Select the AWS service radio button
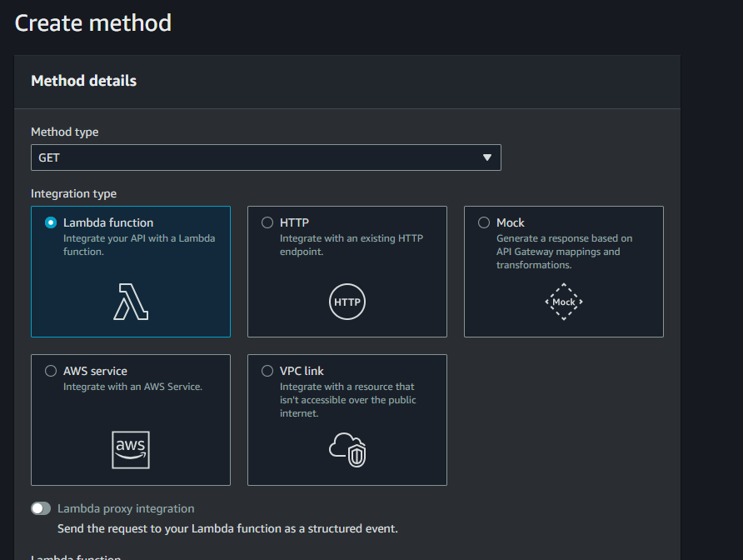The image size is (743, 560). point(51,371)
